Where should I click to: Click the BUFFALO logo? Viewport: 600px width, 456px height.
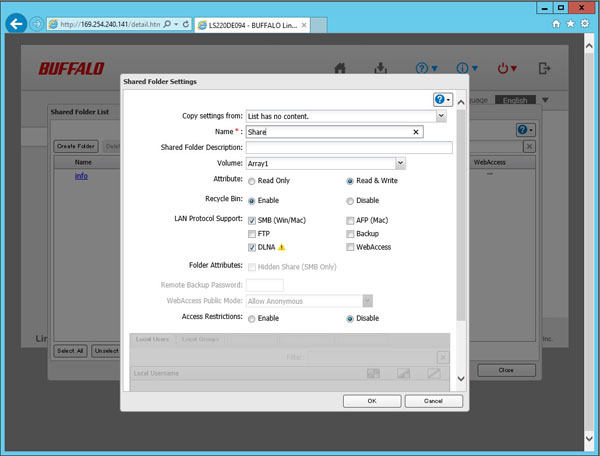(71, 69)
